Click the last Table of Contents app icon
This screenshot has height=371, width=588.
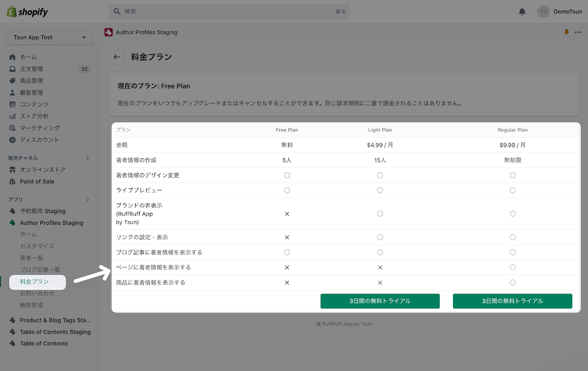[x=12, y=343]
